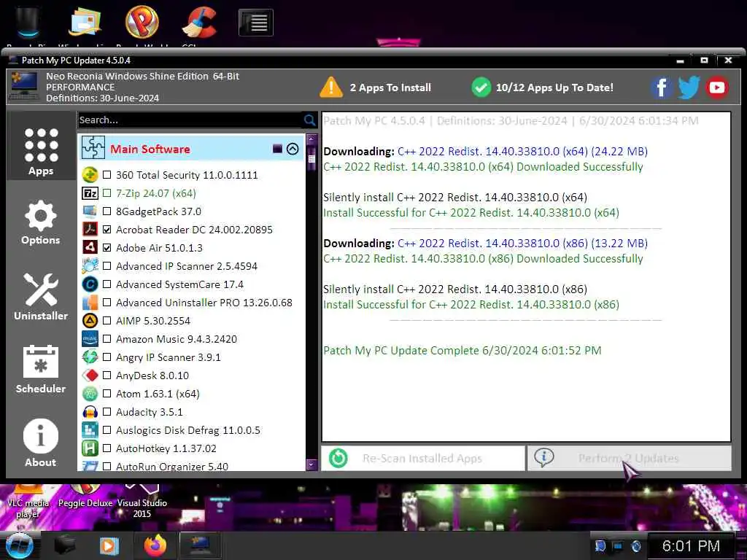Click the square icon in Main Software header

[277, 149]
